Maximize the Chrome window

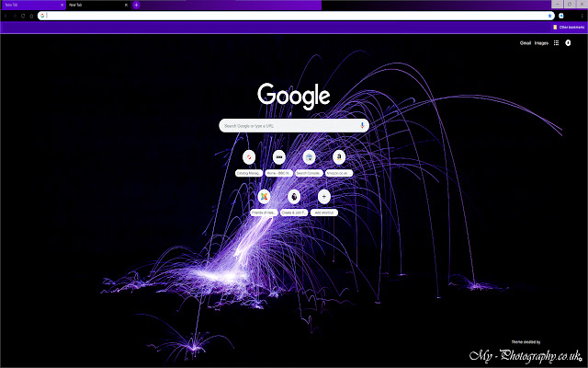click(570, 4)
